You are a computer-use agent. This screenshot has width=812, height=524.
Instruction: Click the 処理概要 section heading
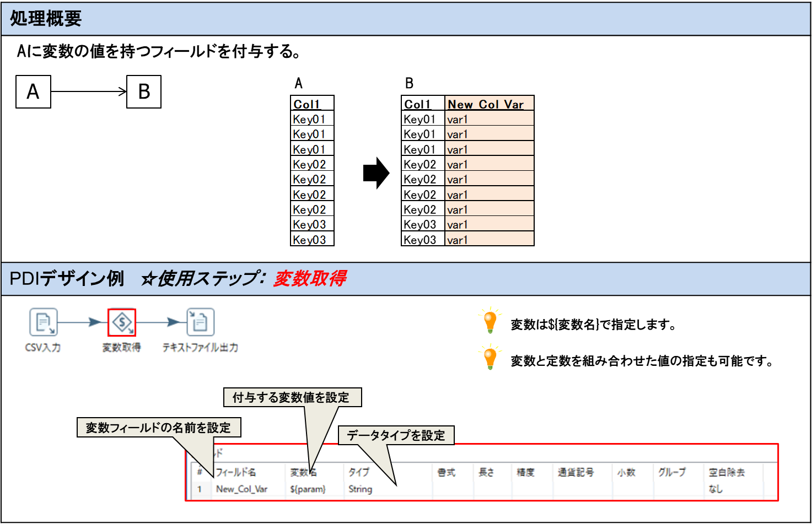click(46, 19)
